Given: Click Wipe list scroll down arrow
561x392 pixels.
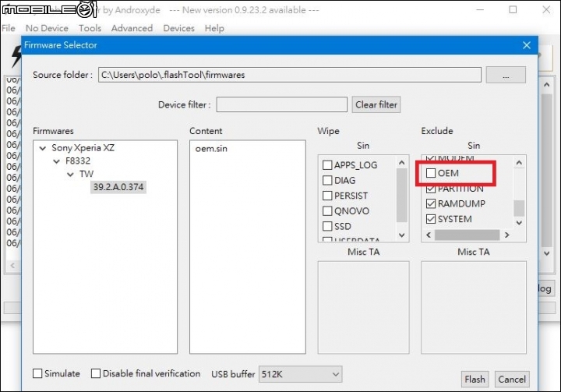Looking at the screenshot, I should point(402,235).
